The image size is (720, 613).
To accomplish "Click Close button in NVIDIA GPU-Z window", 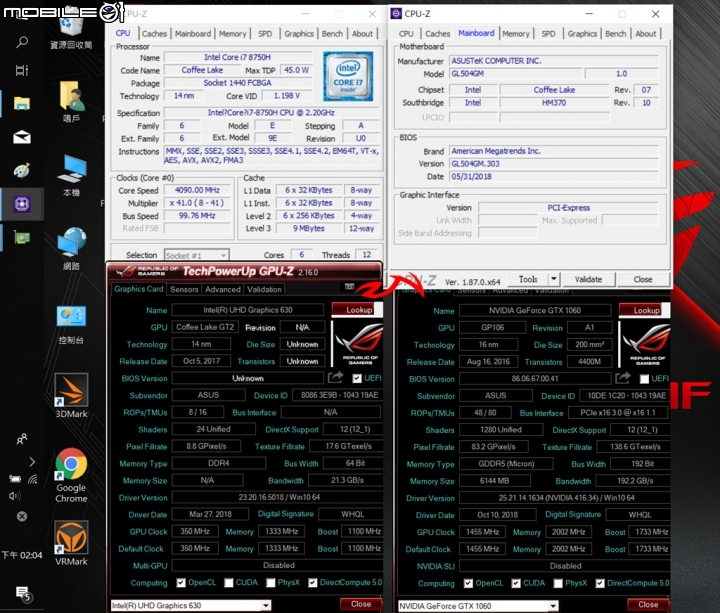I will 648,605.
